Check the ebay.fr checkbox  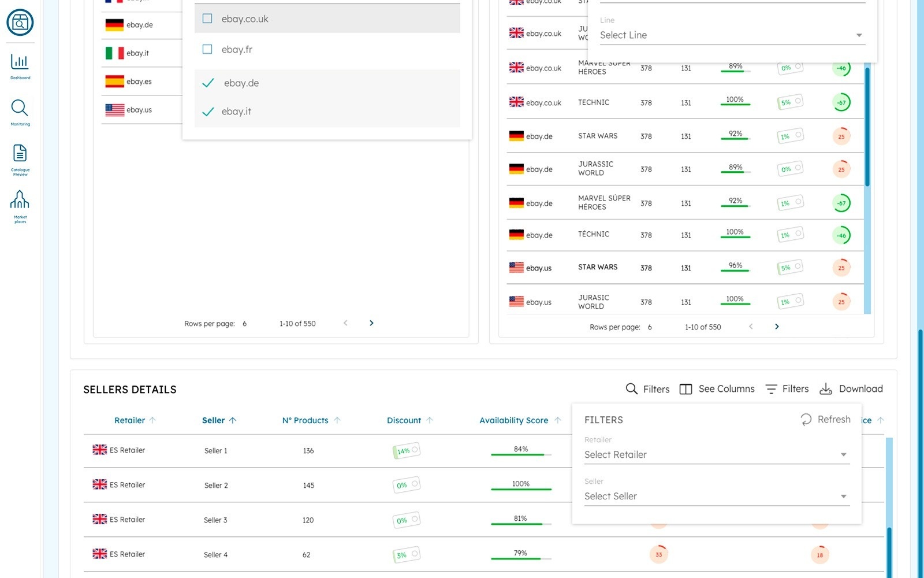pyautogui.click(x=207, y=49)
